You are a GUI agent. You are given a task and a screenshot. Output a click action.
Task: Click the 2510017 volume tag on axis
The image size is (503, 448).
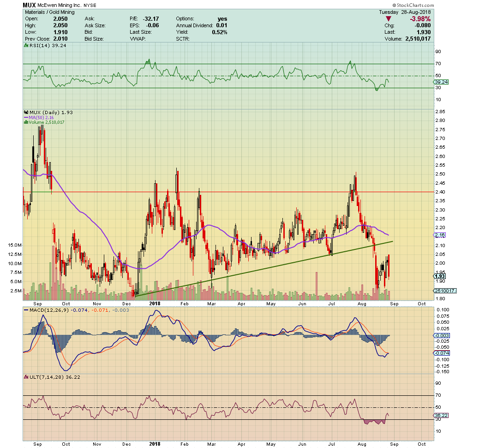tap(445, 291)
